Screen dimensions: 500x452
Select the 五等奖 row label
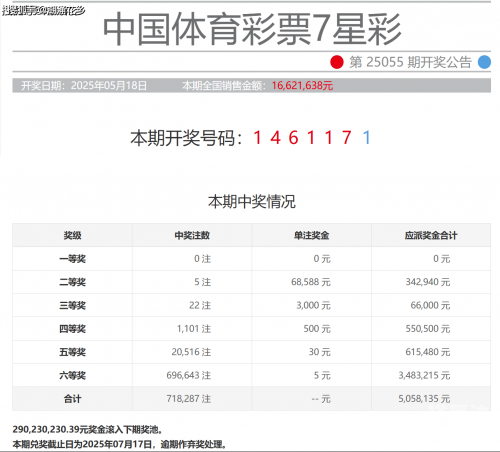point(72,352)
